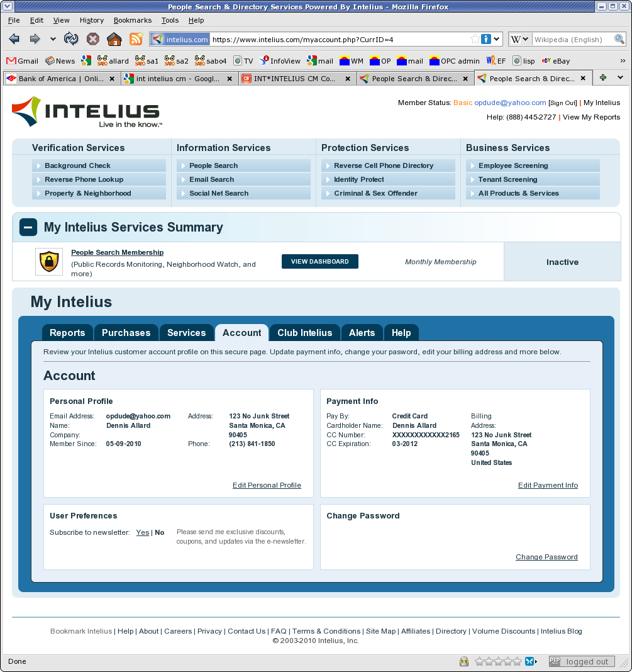Click the View Dashboard button
This screenshot has width=632, height=672.
(x=319, y=262)
